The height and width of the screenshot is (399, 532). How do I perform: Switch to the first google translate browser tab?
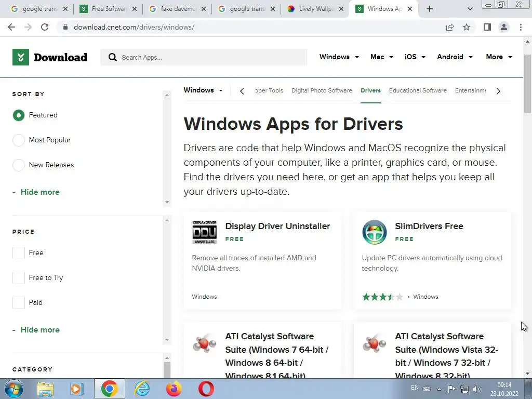38,9
